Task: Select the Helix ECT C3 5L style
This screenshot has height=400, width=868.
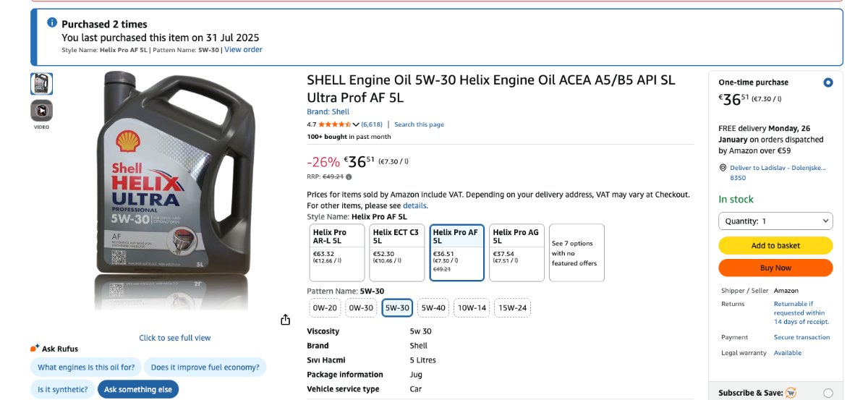Action: [x=396, y=252]
